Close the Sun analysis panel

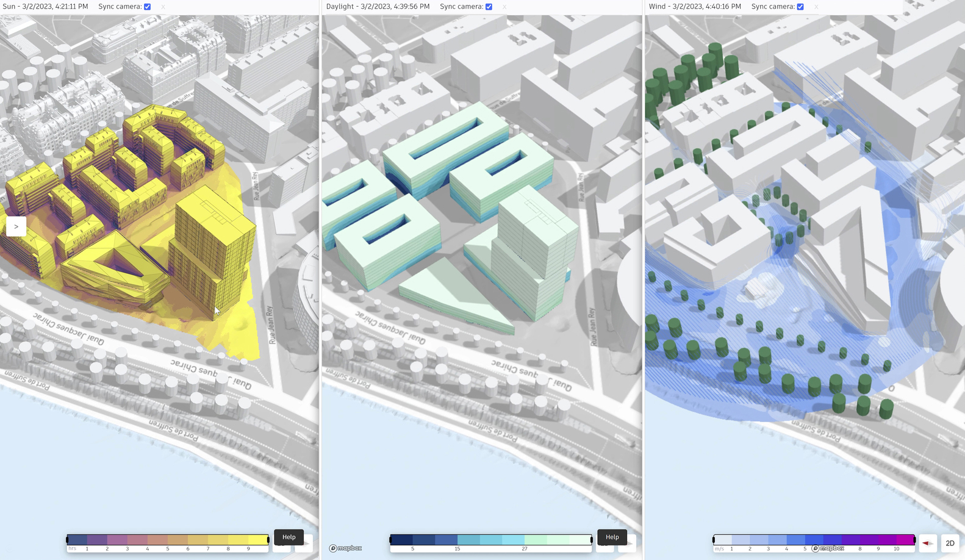163,7
